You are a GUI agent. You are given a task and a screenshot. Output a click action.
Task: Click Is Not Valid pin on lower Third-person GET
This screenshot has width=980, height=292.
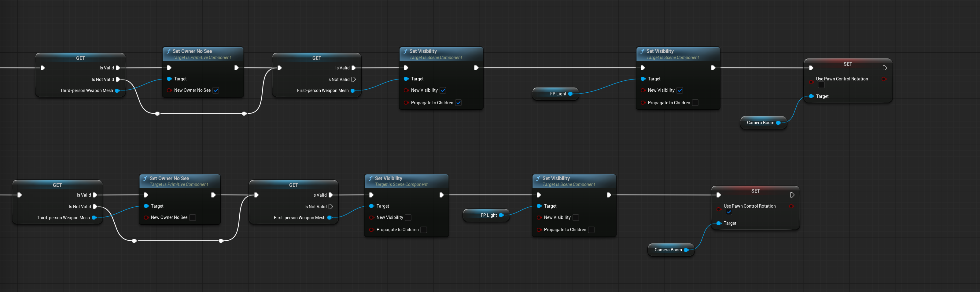(x=95, y=207)
